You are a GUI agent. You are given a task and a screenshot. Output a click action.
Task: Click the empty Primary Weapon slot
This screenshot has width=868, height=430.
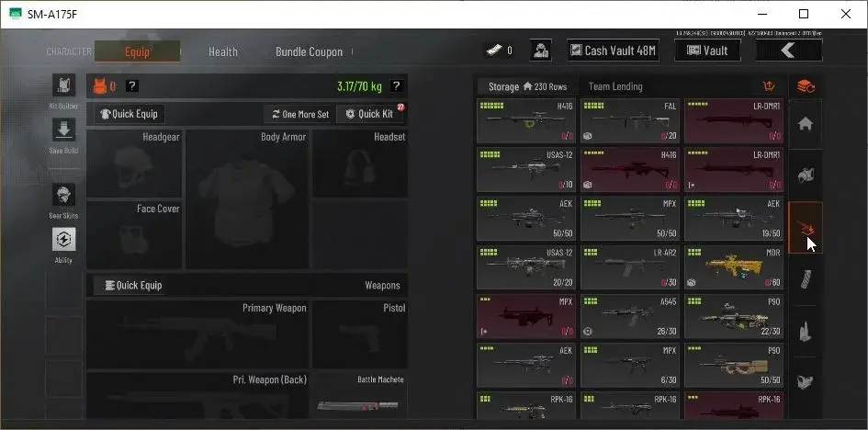(197, 334)
